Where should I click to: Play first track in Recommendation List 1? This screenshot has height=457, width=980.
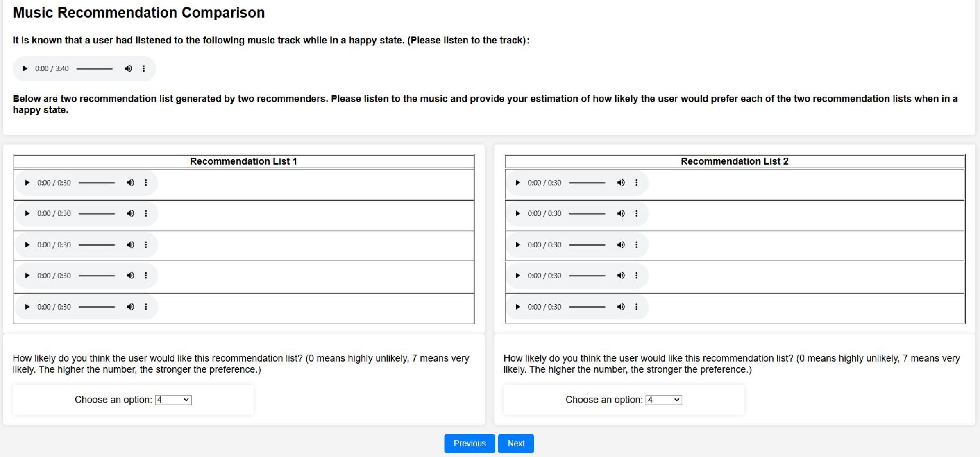click(27, 183)
